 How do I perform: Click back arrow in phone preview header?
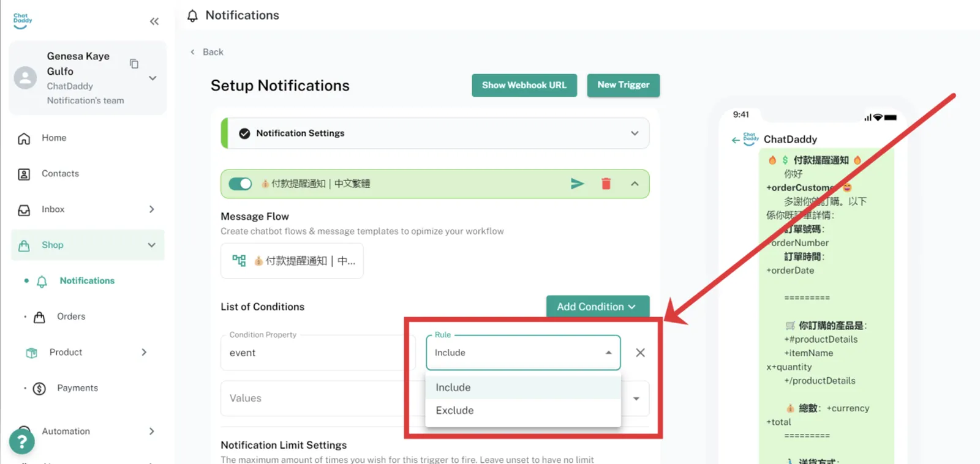point(735,140)
